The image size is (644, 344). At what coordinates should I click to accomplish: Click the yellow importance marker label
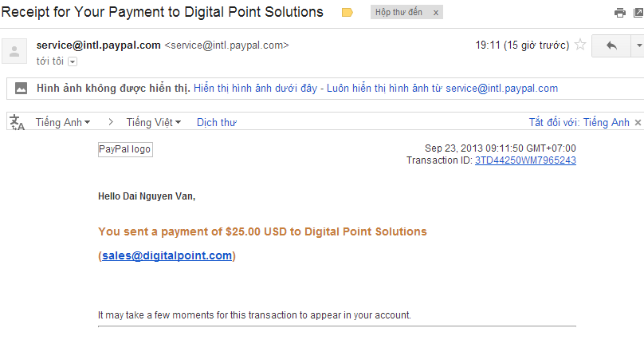pyautogui.click(x=347, y=13)
